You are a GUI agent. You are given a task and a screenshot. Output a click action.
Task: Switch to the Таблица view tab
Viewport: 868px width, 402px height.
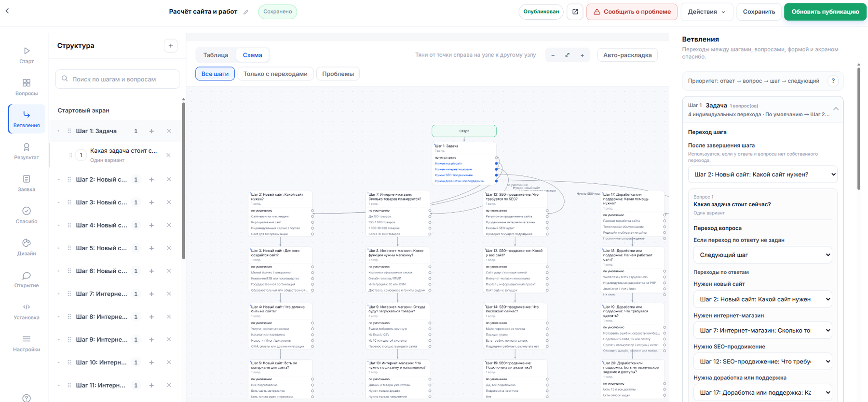pos(216,55)
